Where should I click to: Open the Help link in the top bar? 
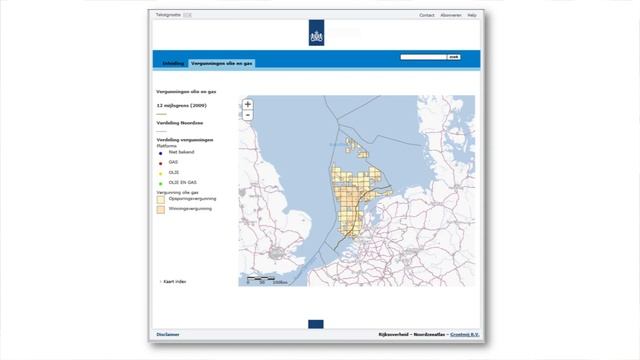472,15
